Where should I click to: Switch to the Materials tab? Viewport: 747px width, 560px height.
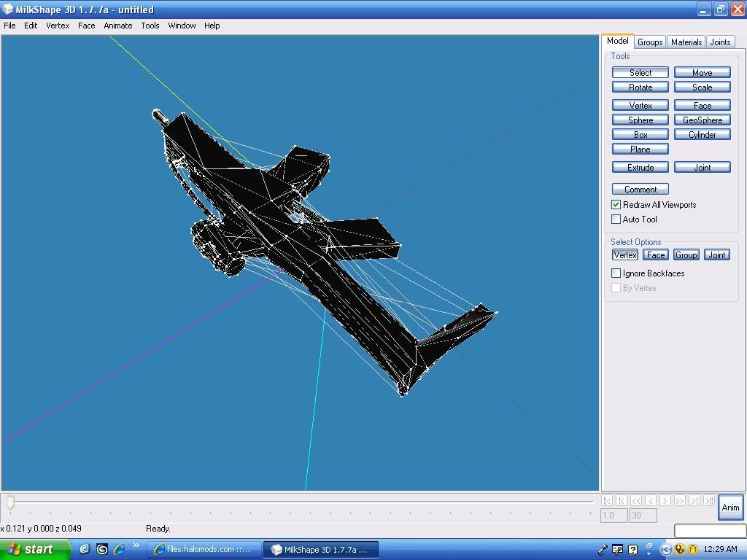tap(686, 42)
